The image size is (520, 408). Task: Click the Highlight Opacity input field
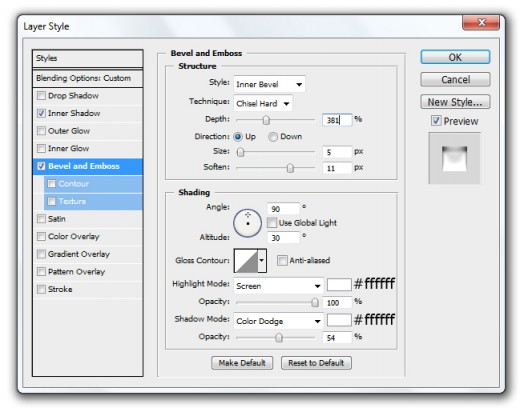tap(337, 302)
